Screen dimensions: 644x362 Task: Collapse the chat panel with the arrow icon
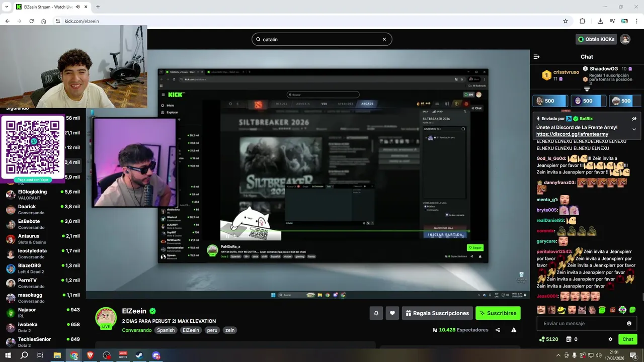point(536,57)
